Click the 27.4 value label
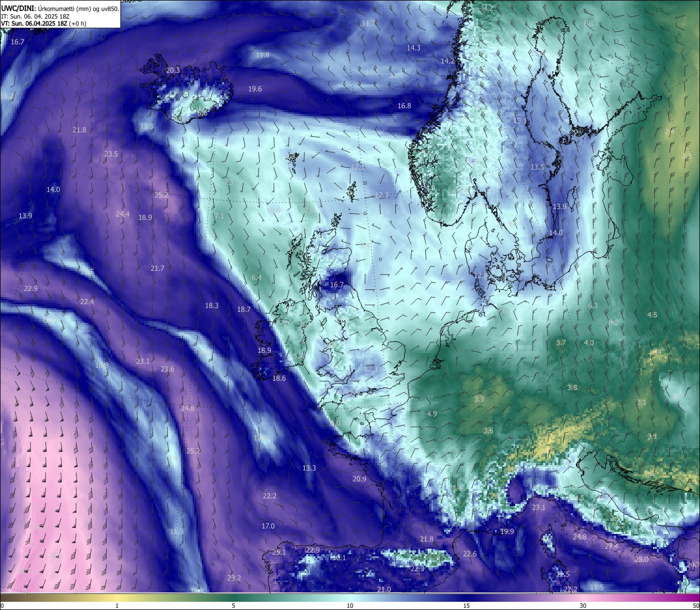Image resolution: width=700 pixels, height=610 pixels. click(x=611, y=546)
